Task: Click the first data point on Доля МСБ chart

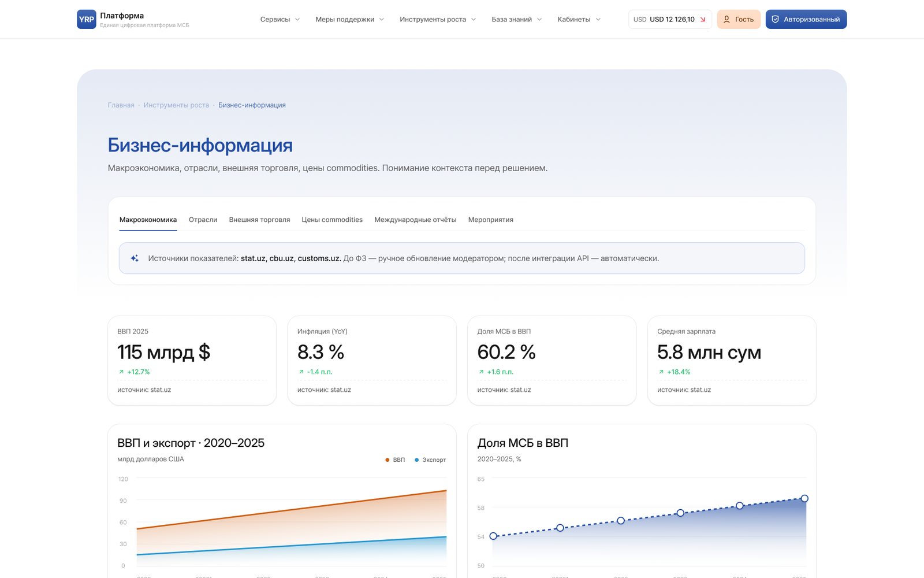Action: [493, 536]
